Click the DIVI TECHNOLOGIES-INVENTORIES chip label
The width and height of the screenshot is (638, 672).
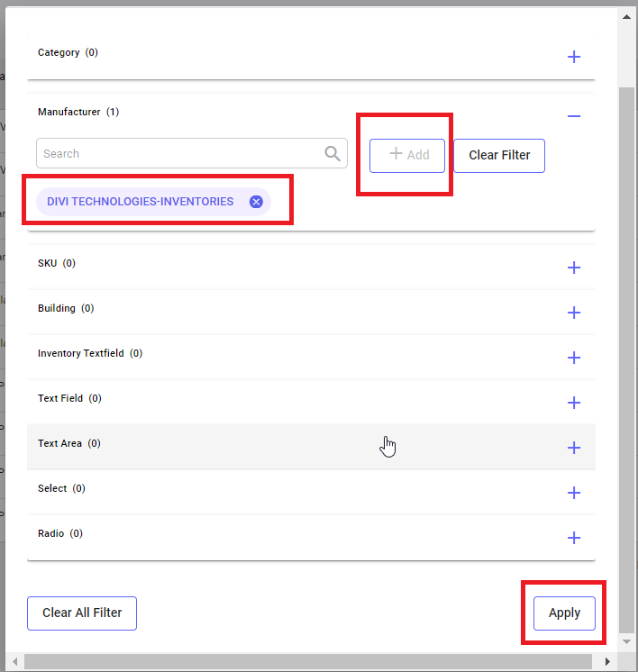(x=141, y=202)
